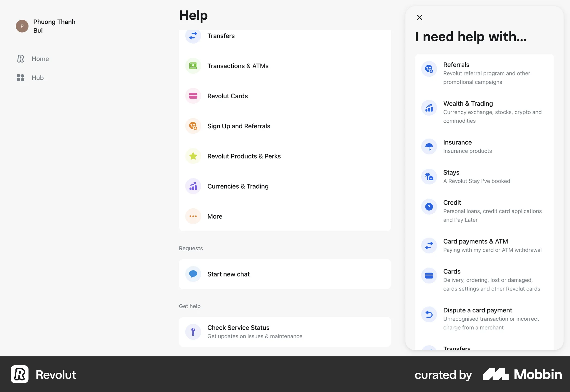Image resolution: width=570 pixels, height=392 pixels.
Task: Close the I need help with panel
Action: [419, 17]
